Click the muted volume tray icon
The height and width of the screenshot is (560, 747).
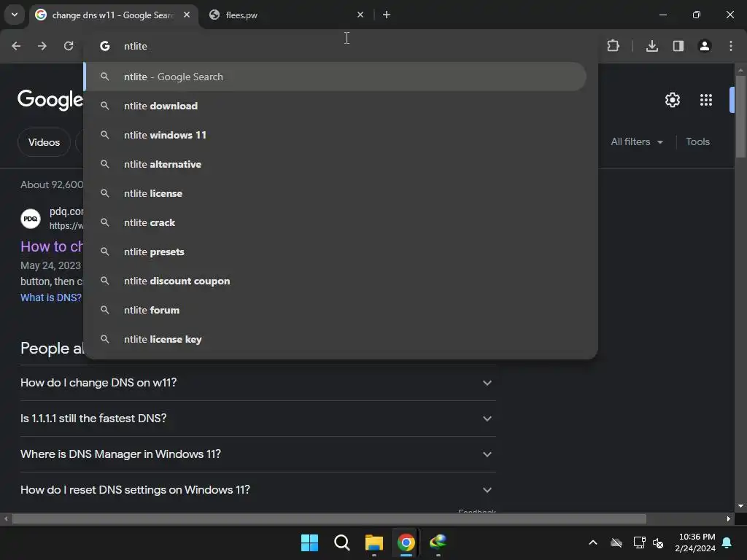[x=659, y=542]
